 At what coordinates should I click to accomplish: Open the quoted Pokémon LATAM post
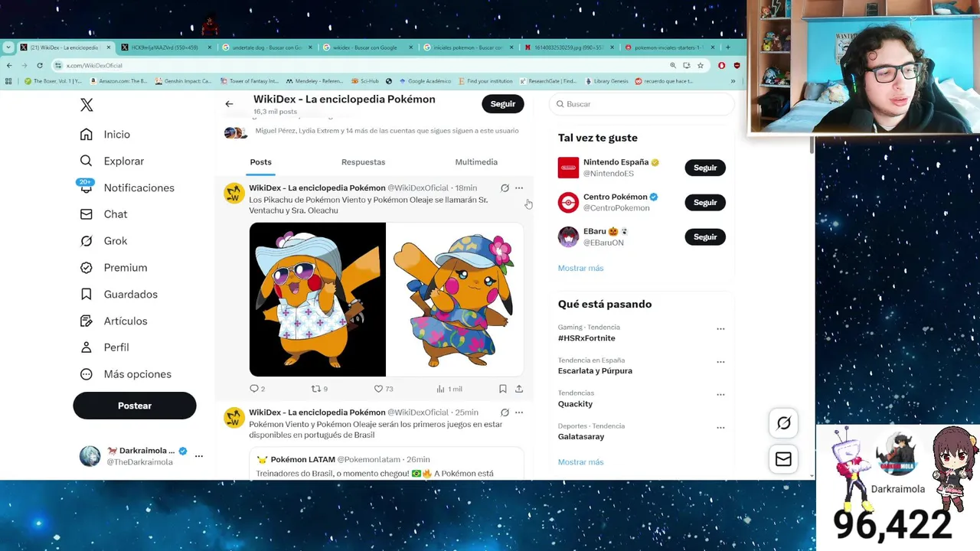387,465
